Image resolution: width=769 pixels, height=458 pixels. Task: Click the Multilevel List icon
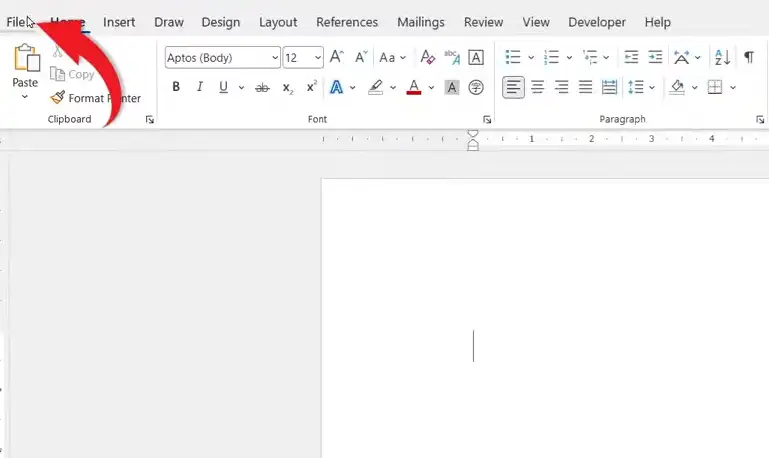[x=590, y=57]
